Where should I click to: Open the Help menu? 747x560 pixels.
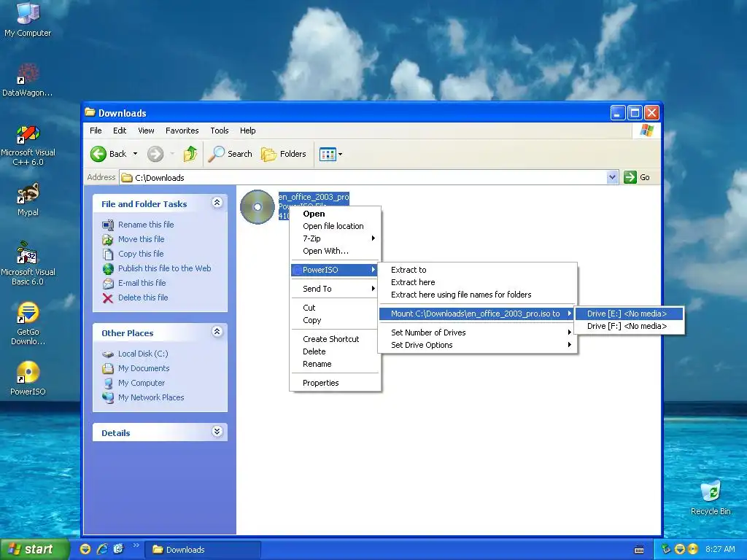[x=248, y=131]
